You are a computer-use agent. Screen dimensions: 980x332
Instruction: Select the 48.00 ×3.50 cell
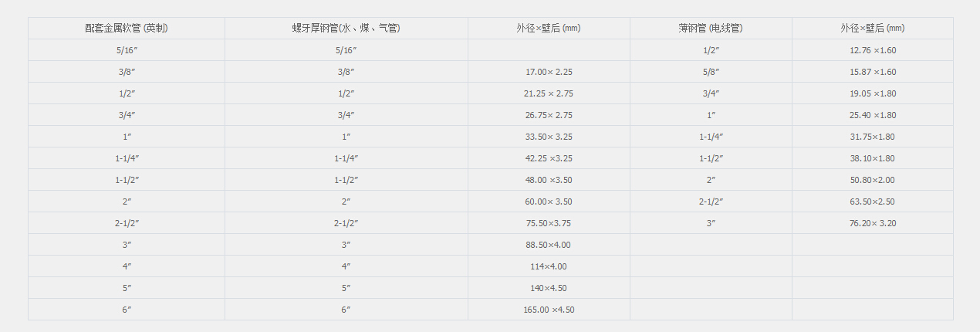pos(549,180)
